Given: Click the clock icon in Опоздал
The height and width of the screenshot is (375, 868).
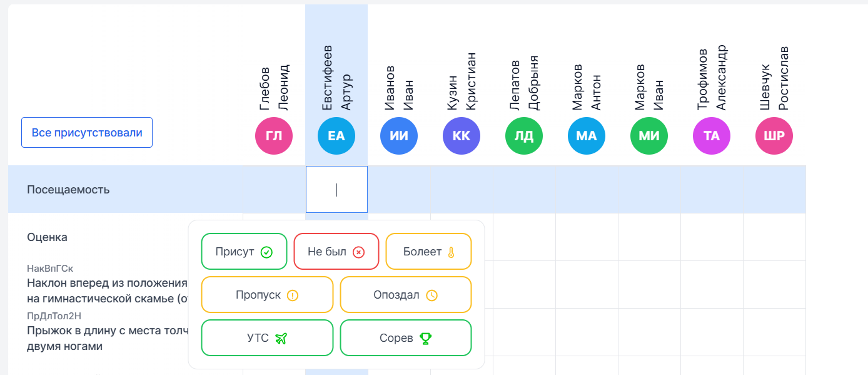Looking at the screenshot, I should tap(431, 295).
